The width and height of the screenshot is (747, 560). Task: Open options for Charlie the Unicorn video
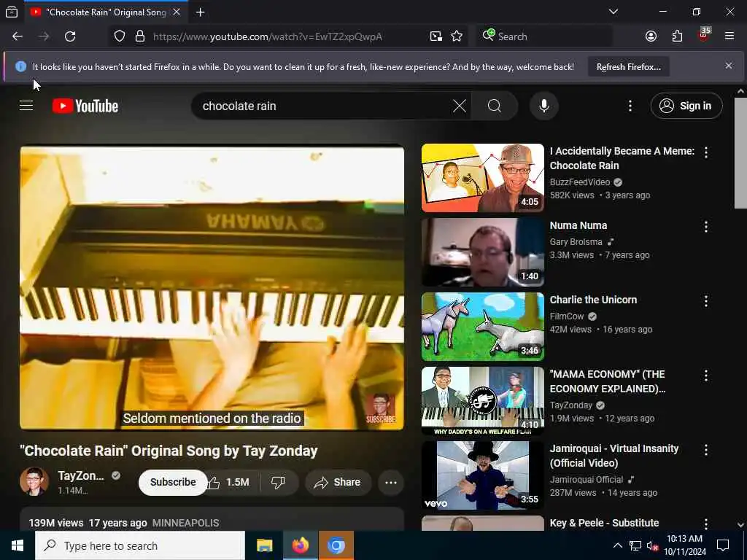click(706, 301)
